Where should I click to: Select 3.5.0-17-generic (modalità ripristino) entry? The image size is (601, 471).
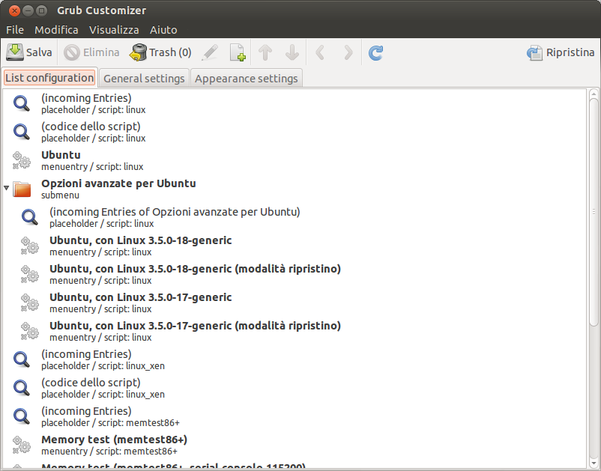(294, 331)
